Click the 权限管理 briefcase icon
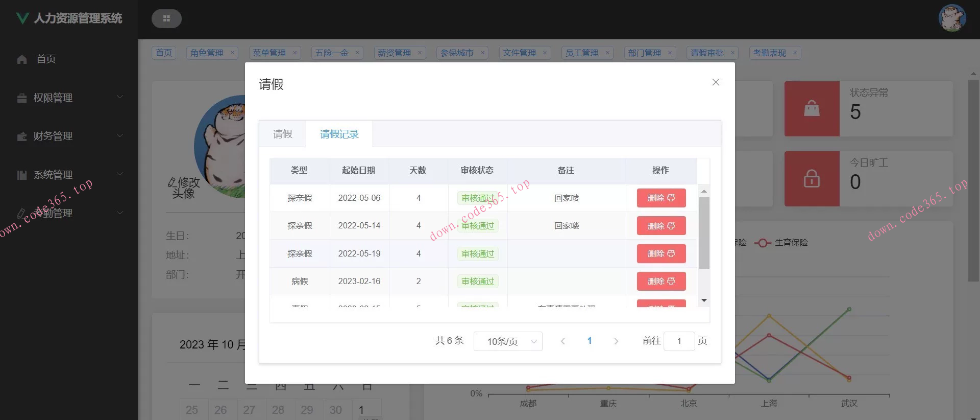The height and width of the screenshot is (420, 980). pyautogui.click(x=22, y=98)
